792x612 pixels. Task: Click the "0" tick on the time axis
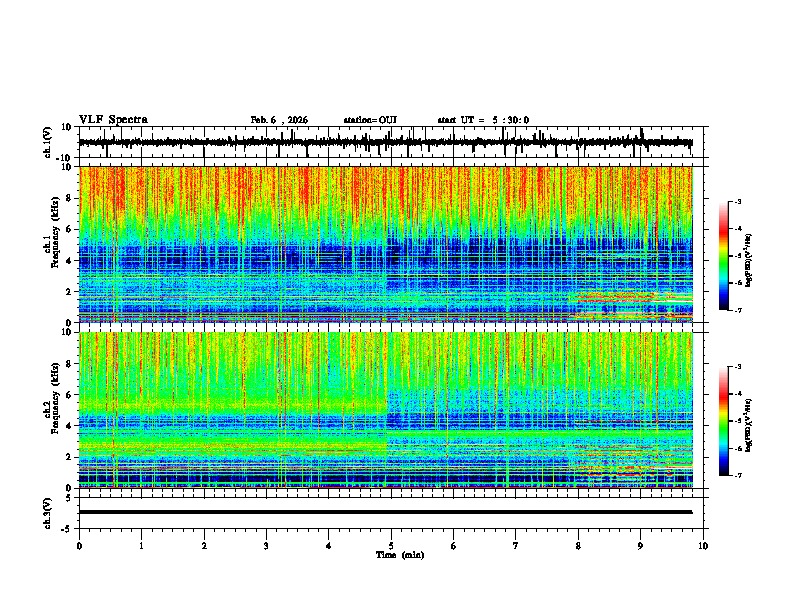click(79, 546)
